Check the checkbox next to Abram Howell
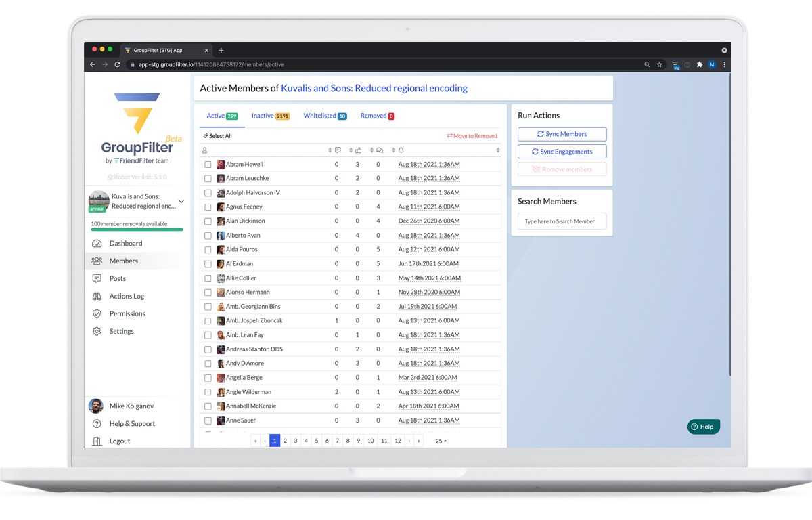Image resolution: width=812 pixels, height=520 pixels. 208,164
